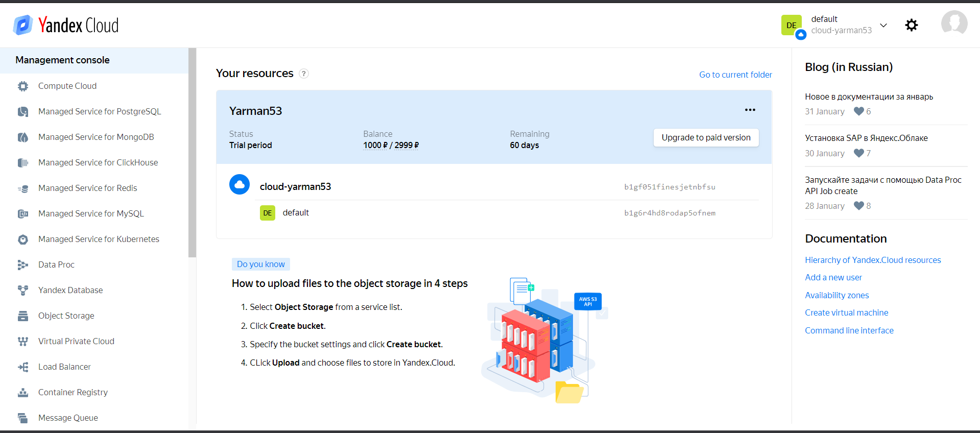The width and height of the screenshot is (980, 433).
Task: Open settings with the gear icon
Action: point(912,25)
